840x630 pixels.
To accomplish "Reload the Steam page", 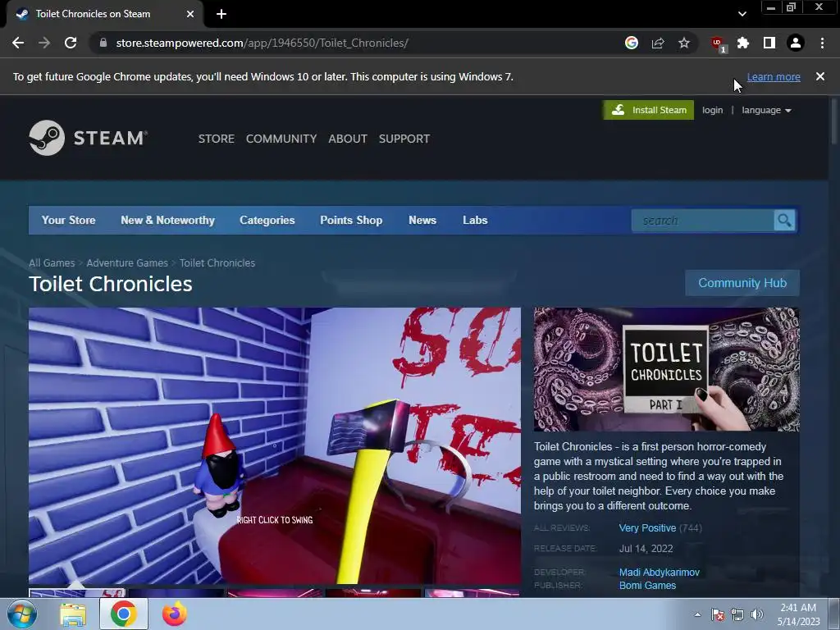I will point(71,43).
